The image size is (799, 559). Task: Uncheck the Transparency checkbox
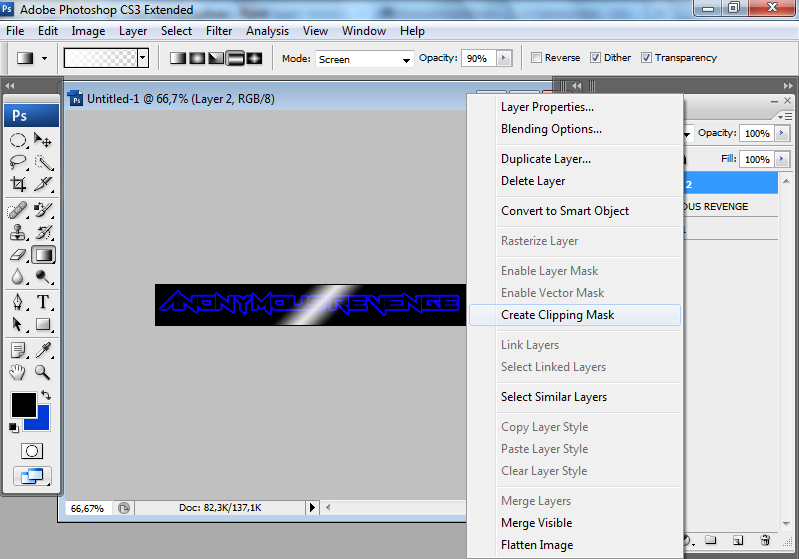click(646, 58)
